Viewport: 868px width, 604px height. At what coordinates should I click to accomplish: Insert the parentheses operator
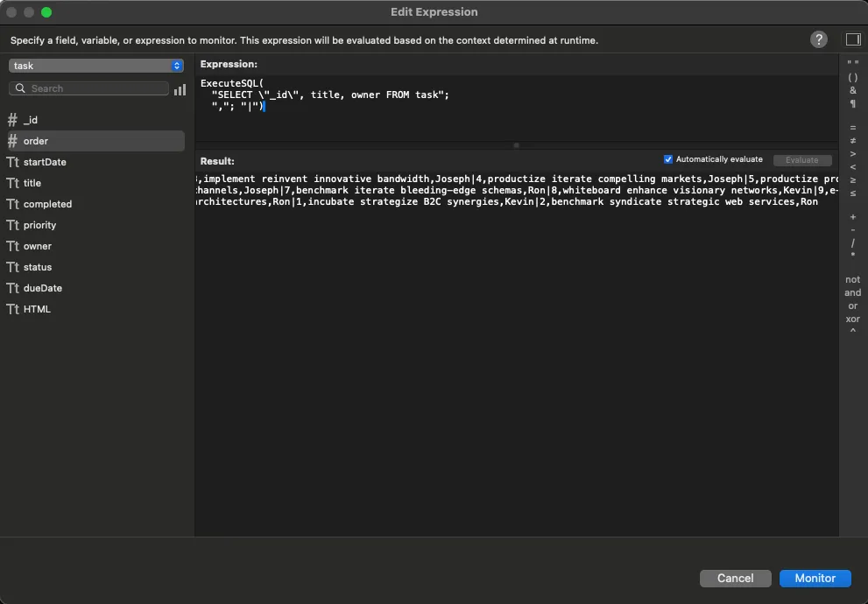852,78
